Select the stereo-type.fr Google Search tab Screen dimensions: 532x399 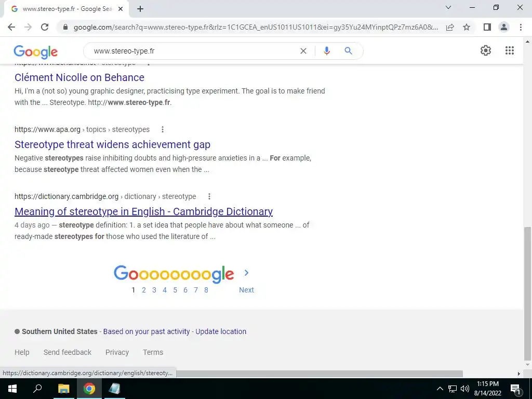point(66,9)
